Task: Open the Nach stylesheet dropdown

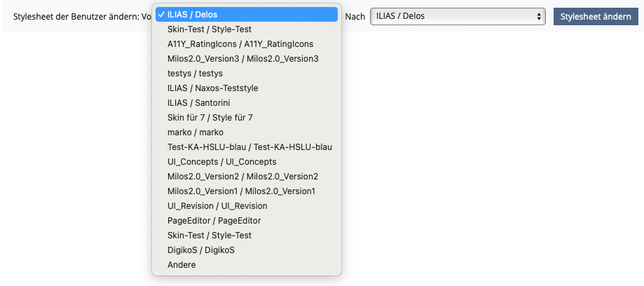Action: point(458,15)
